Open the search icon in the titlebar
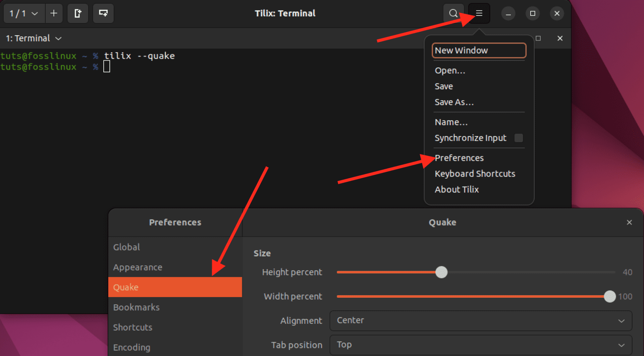The width and height of the screenshot is (644, 356). click(453, 13)
